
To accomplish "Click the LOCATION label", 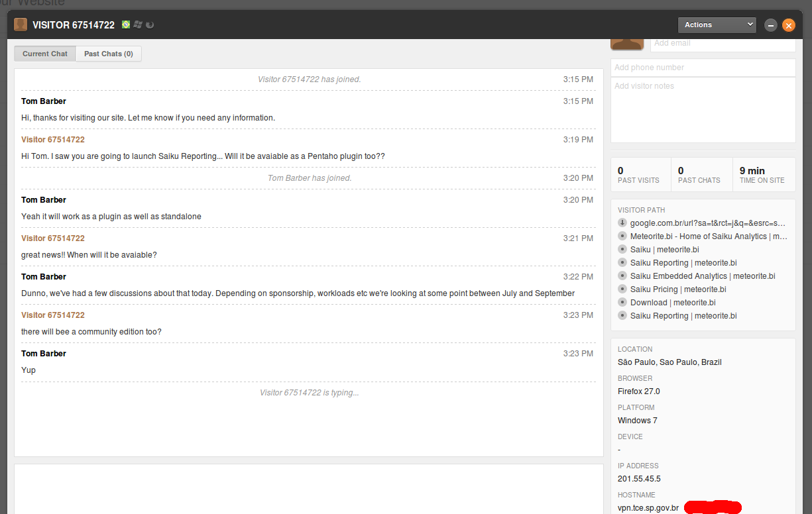I will tap(635, 349).
